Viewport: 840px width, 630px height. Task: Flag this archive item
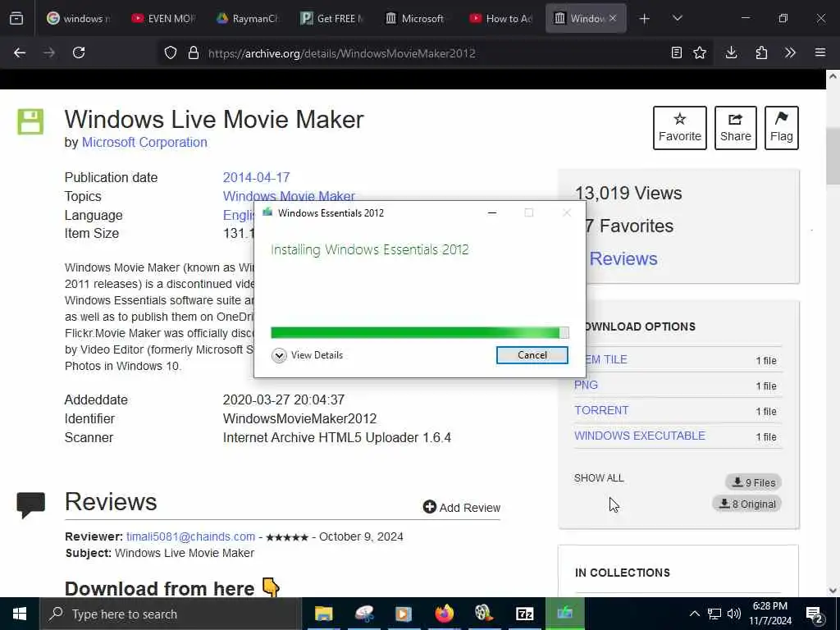pos(782,128)
